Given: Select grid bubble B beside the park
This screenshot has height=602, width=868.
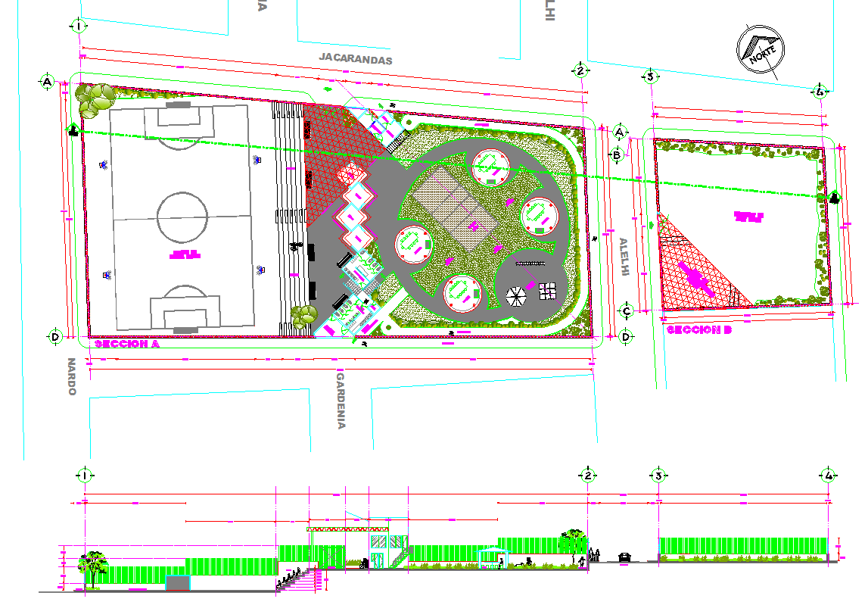Looking at the screenshot, I should coord(617,156).
